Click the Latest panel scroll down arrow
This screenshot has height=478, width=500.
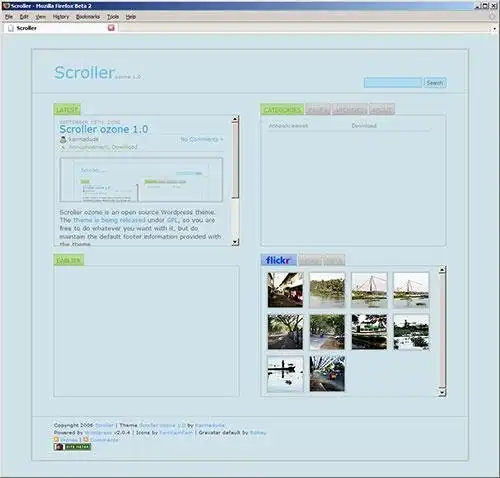(x=235, y=242)
